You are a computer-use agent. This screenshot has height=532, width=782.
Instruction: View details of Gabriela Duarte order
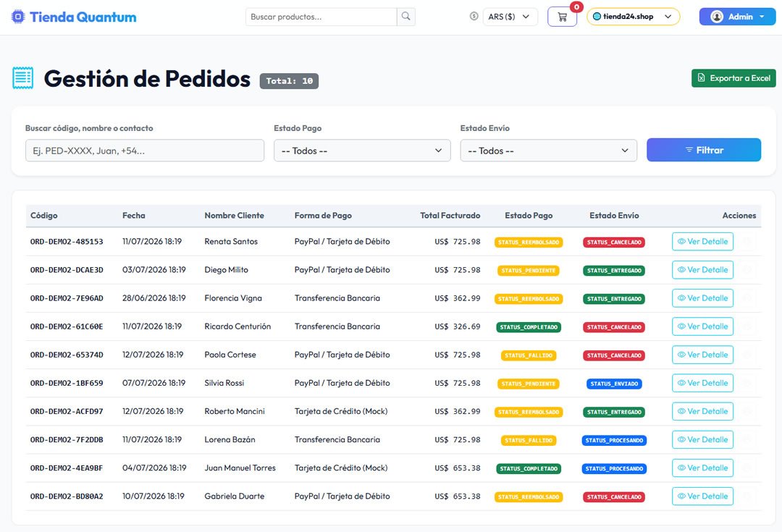702,496
